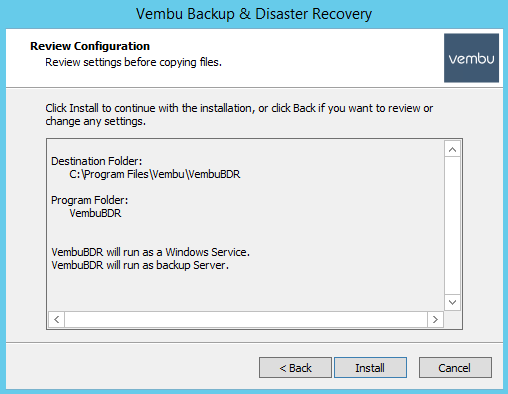The image size is (508, 394).
Task: Cancel the Vembu setup wizard
Action: click(455, 368)
